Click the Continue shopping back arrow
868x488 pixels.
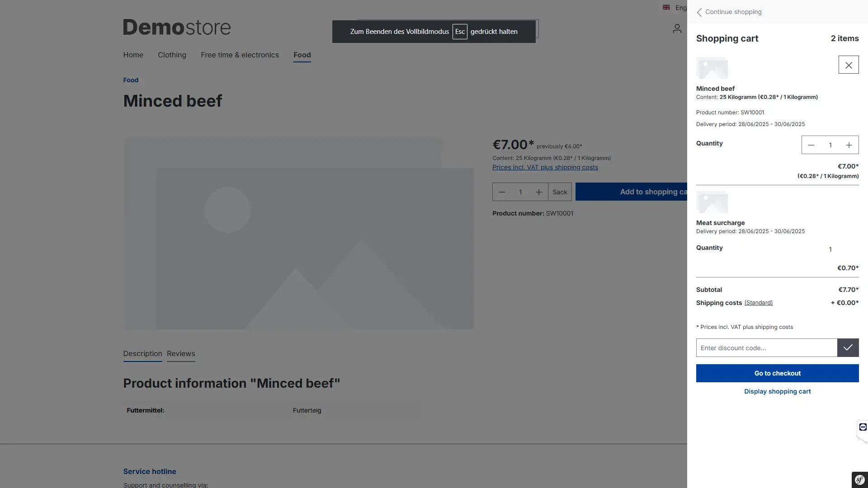[x=699, y=12]
